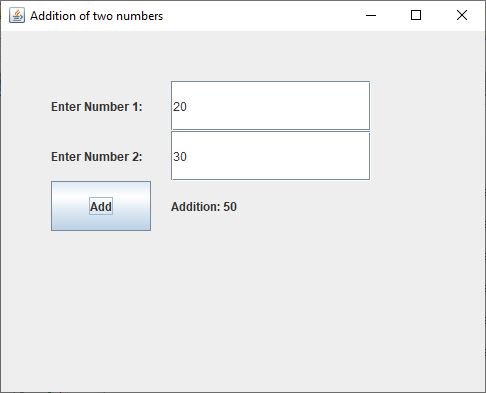Click the window title "Addition of two numbers"
This screenshot has width=486, height=393.
[x=97, y=16]
